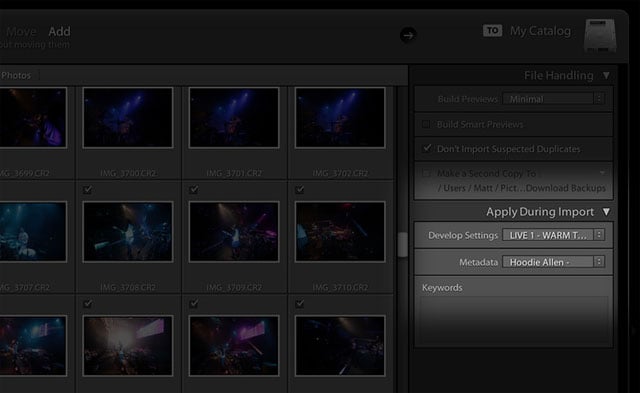Click the IMG_3701.CR2 file name
This screenshot has width=640, height=393.
pos(234,173)
